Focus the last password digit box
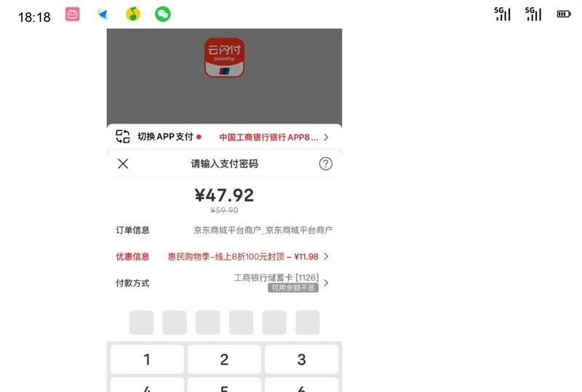 307,323
